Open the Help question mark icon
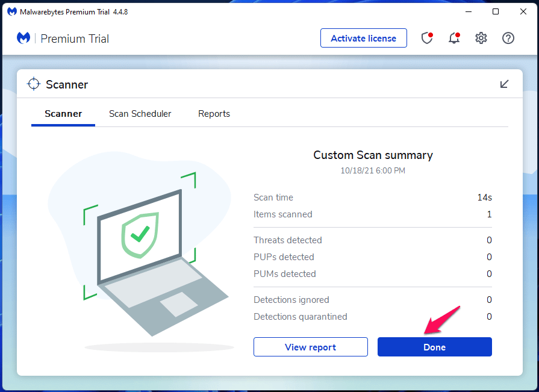The width and height of the screenshot is (539, 392). [x=508, y=38]
